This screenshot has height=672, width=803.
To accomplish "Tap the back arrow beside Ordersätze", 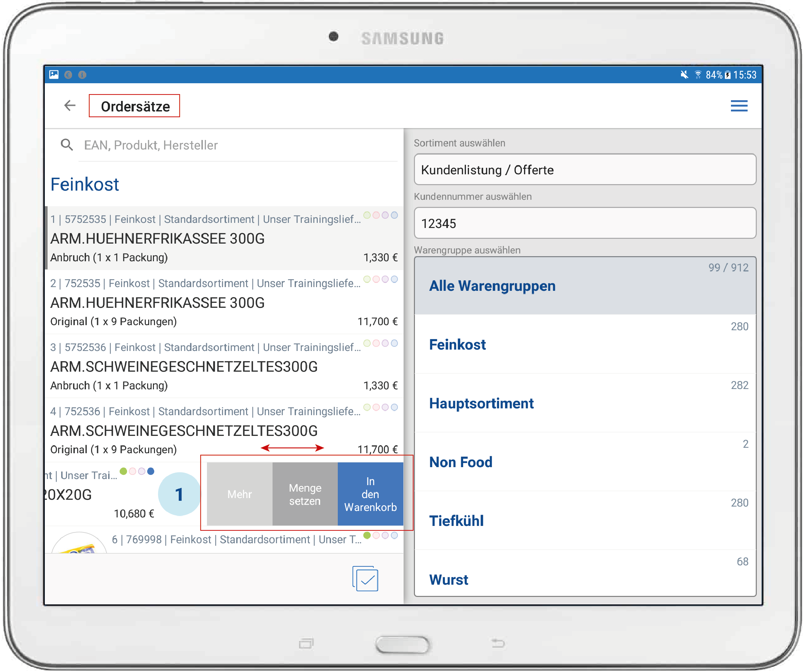I will pos(70,106).
